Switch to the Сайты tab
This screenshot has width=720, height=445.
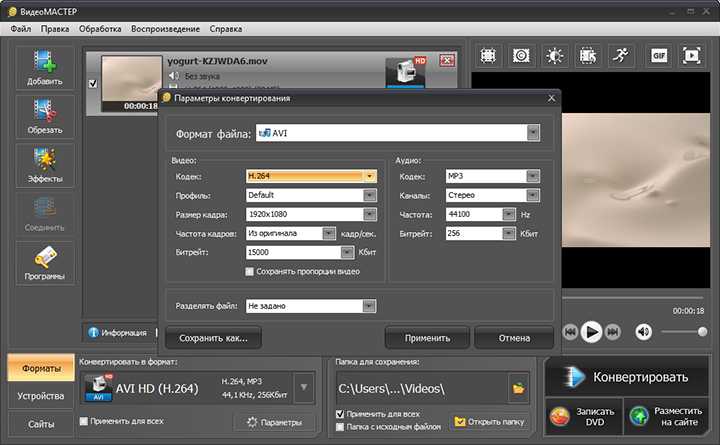tap(41, 424)
